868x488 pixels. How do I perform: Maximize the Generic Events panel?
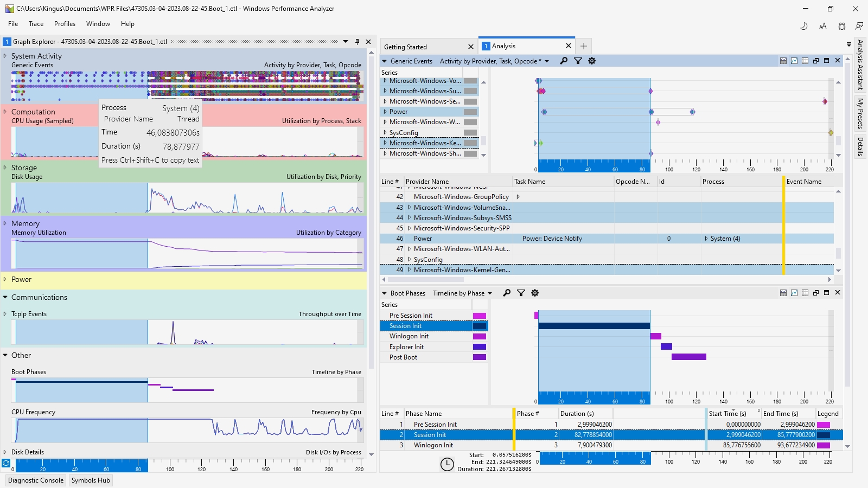[x=827, y=61]
